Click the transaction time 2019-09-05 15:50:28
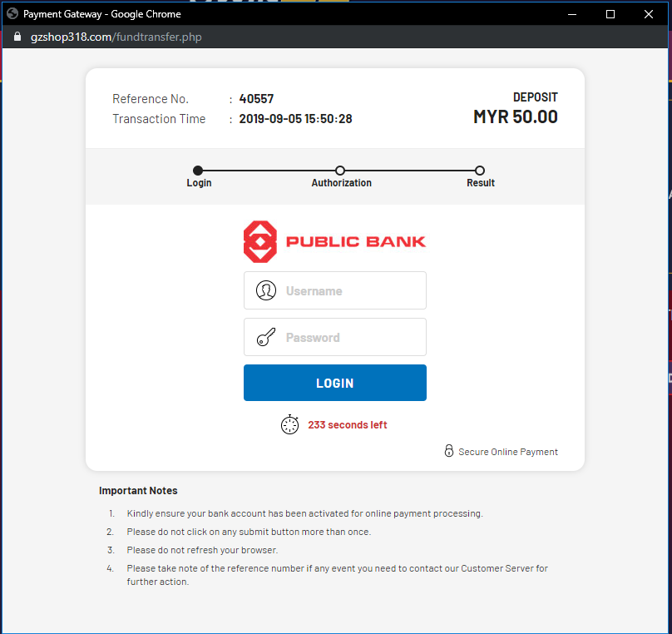The image size is (672, 634). pos(295,119)
